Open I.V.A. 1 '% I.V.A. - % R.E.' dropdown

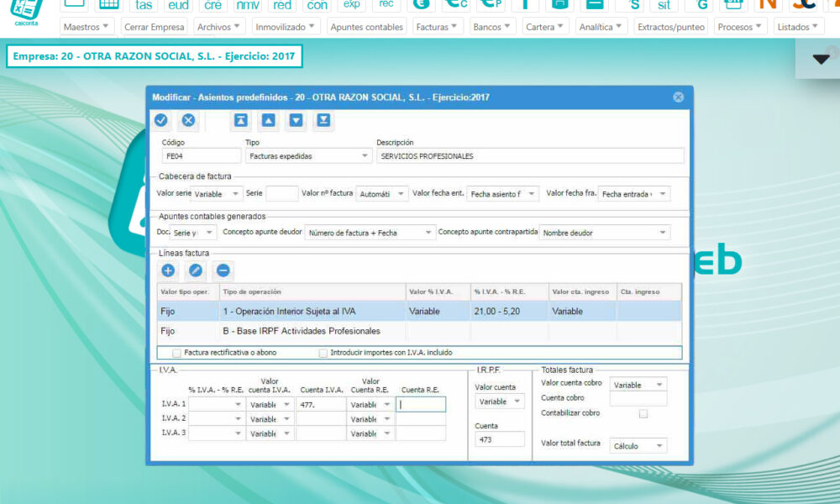pos(216,404)
